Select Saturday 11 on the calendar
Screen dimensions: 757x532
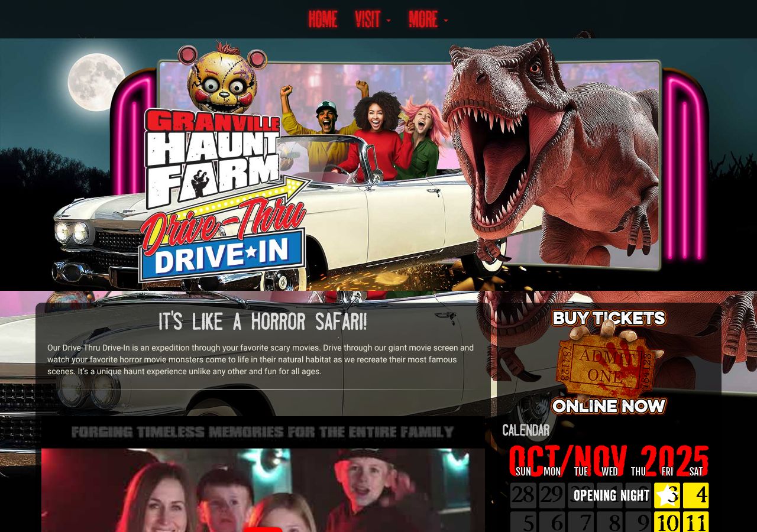click(696, 523)
